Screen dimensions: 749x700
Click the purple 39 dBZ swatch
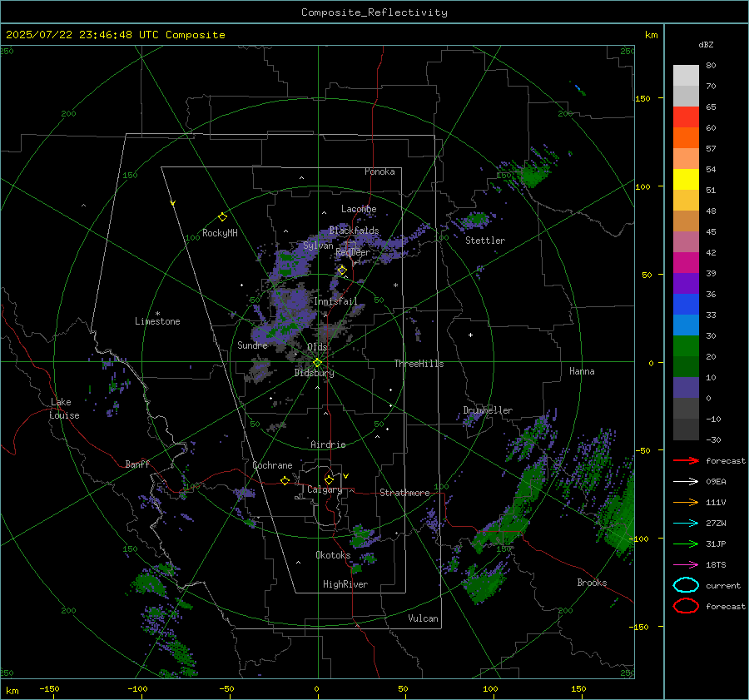pos(686,283)
